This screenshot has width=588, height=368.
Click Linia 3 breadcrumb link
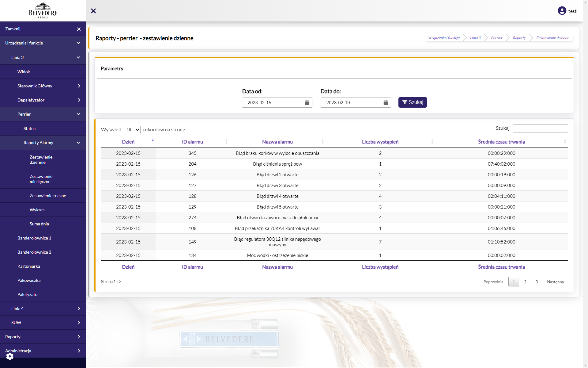[475, 38]
